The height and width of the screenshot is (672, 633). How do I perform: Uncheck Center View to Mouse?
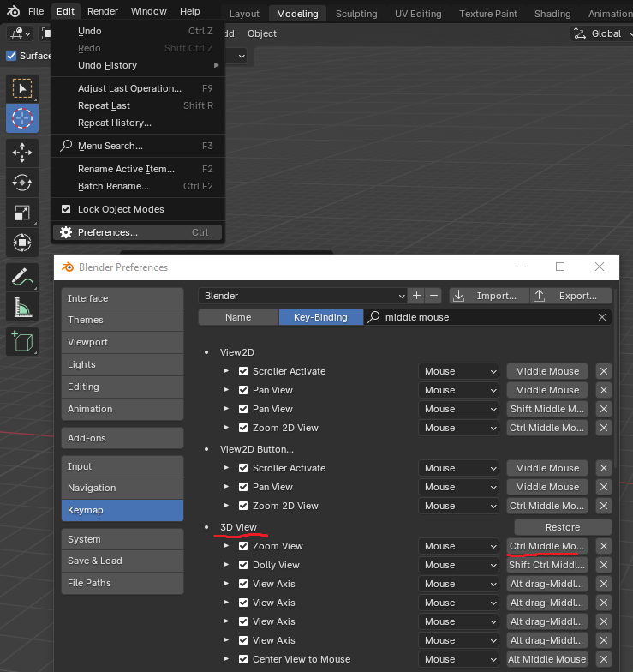coord(243,659)
